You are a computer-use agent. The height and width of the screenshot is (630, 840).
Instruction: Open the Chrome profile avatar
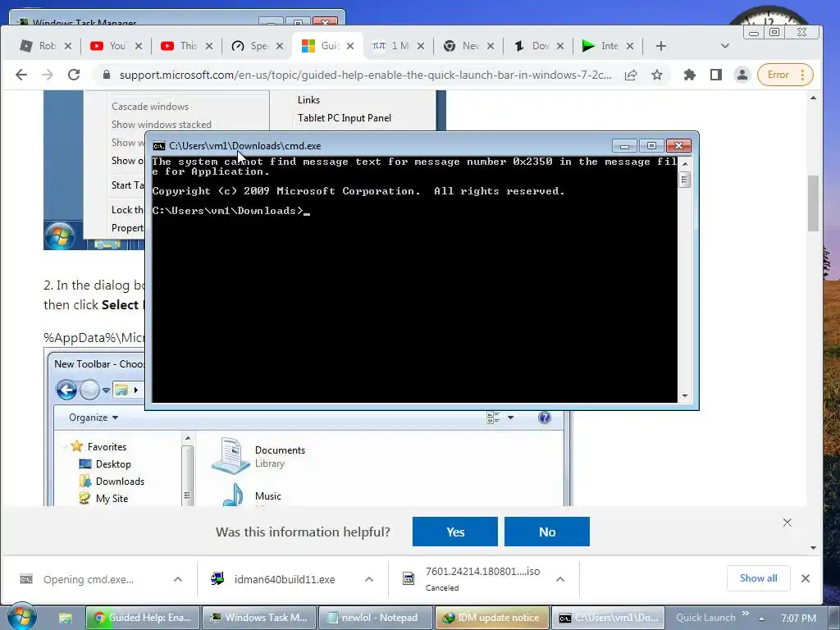742,75
